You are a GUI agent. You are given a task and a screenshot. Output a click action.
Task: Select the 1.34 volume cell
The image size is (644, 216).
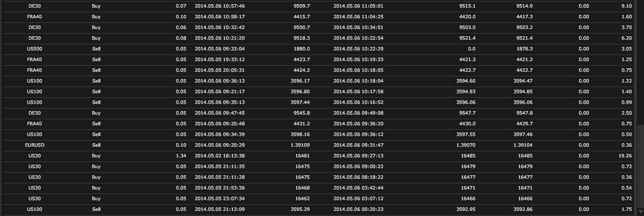(181, 156)
